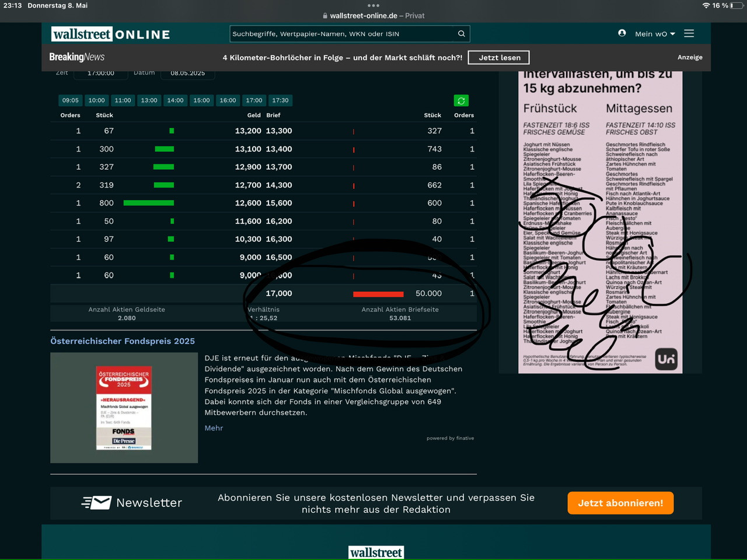Open the Mehr link under fund article
747x560 pixels.
tap(214, 428)
